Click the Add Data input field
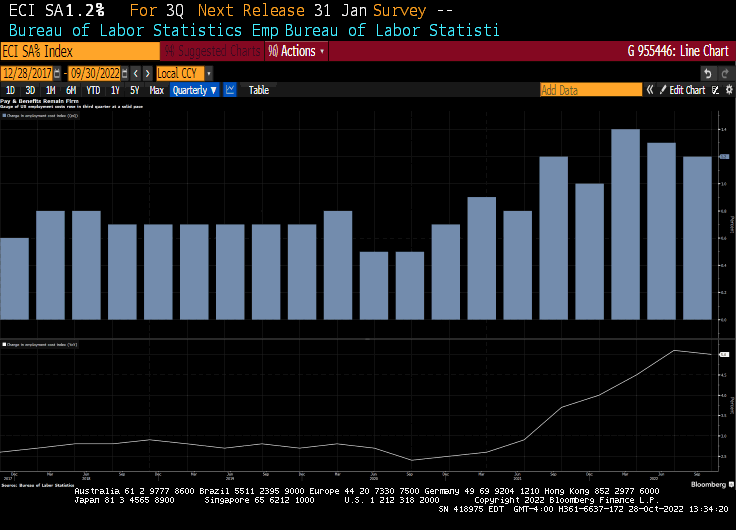 (x=590, y=90)
